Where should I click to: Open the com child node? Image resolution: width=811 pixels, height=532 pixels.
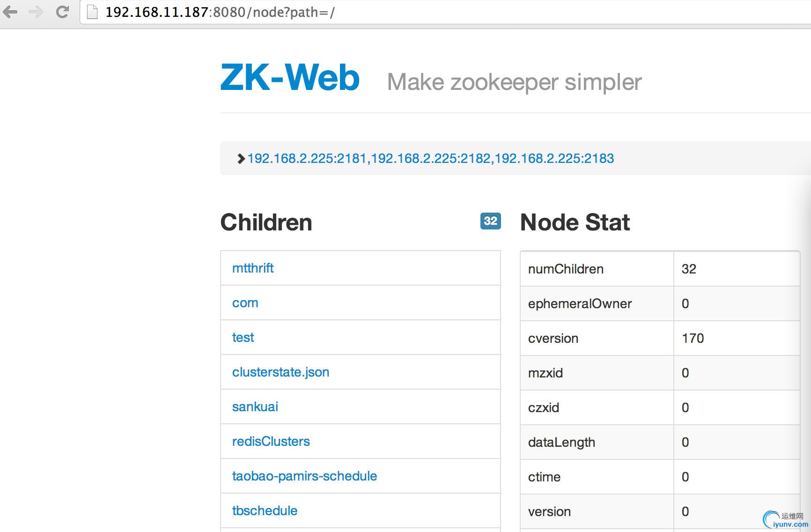(245, 303)
